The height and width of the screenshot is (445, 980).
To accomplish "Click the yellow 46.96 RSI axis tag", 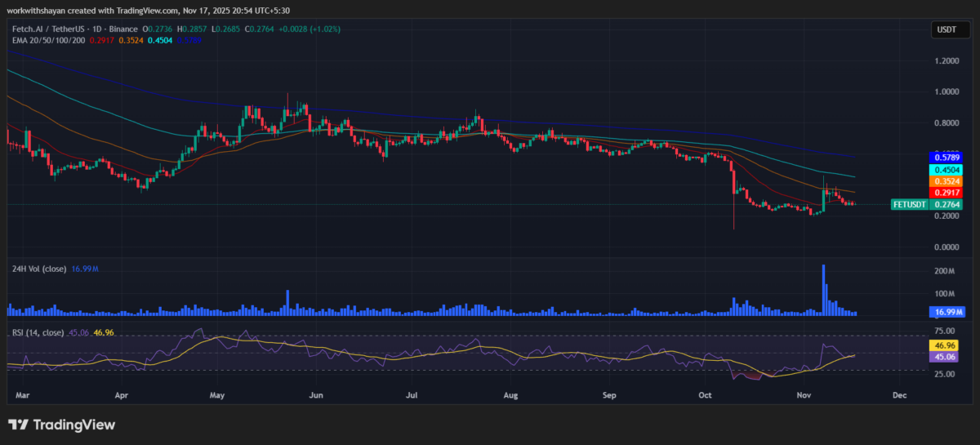I will (947, 346).
